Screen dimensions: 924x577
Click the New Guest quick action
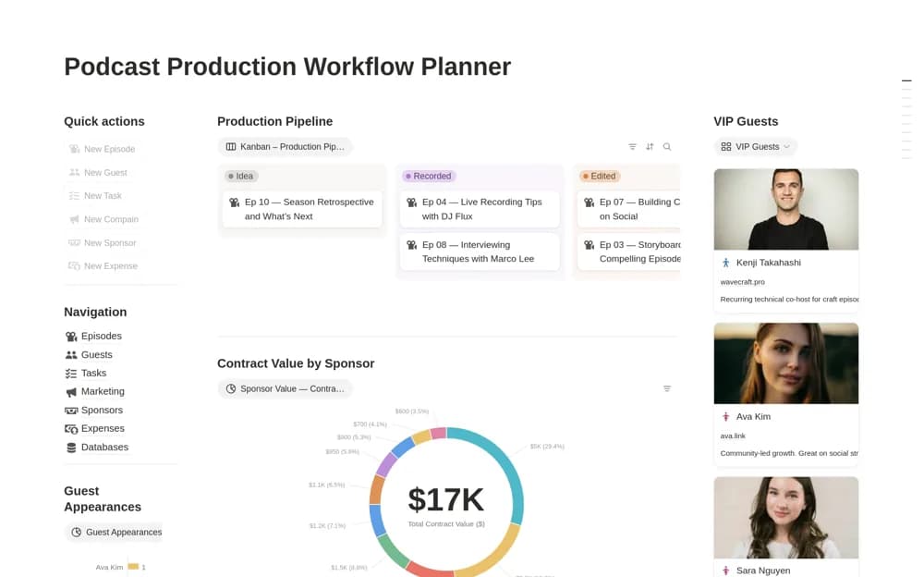99,173
